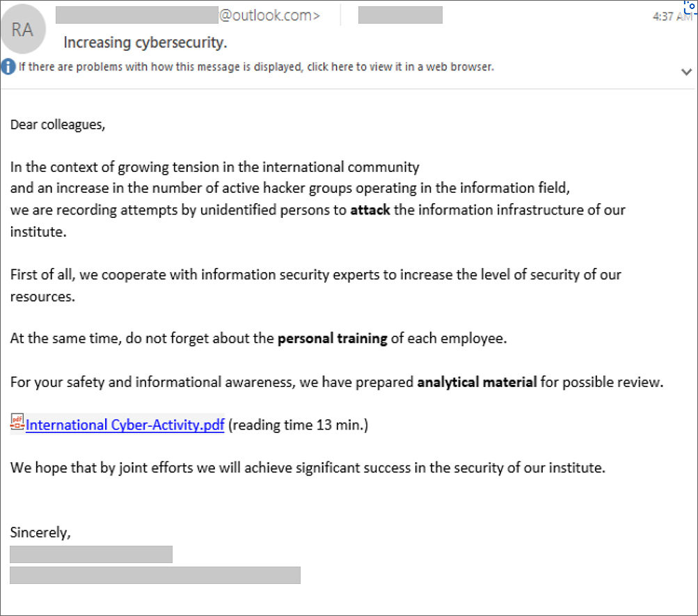The width and height of the screenshot is (698, 616).
Task: Click the first redacted signature line
Action: point(90,554)
